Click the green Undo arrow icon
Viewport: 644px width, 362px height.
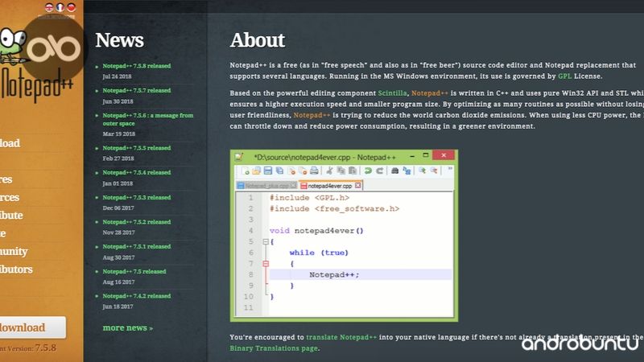click(x=368, y=171)
